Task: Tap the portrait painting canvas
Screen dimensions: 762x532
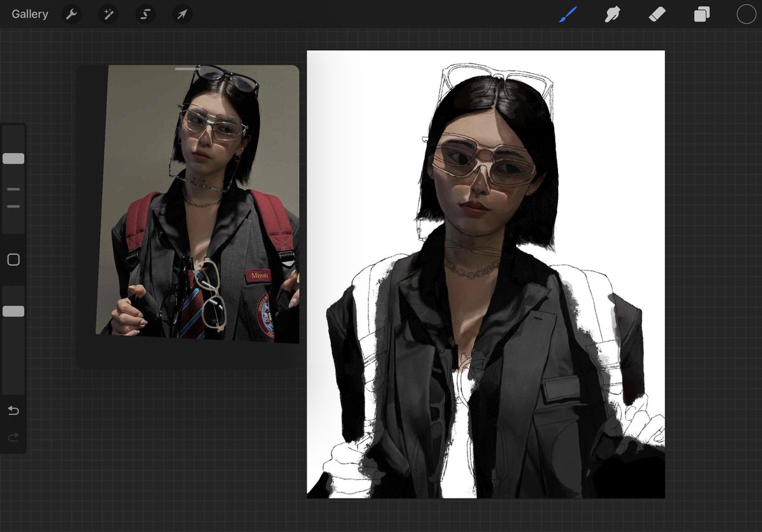Action: 486,274
